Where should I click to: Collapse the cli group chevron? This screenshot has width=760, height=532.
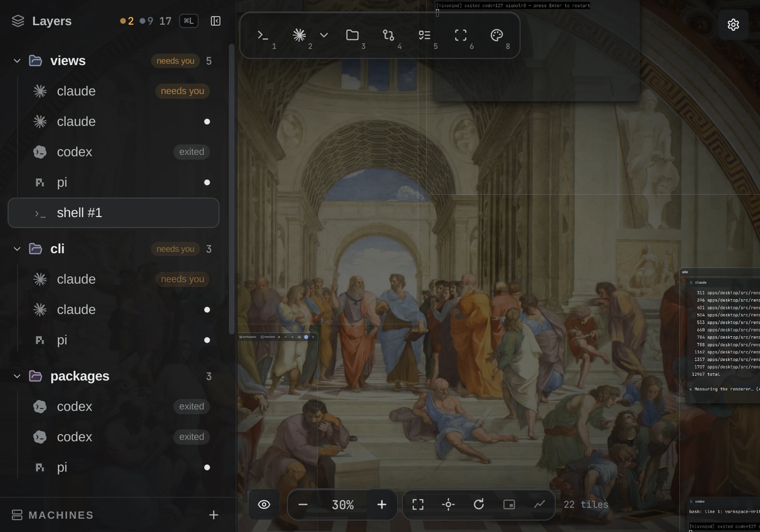[17, 249]
